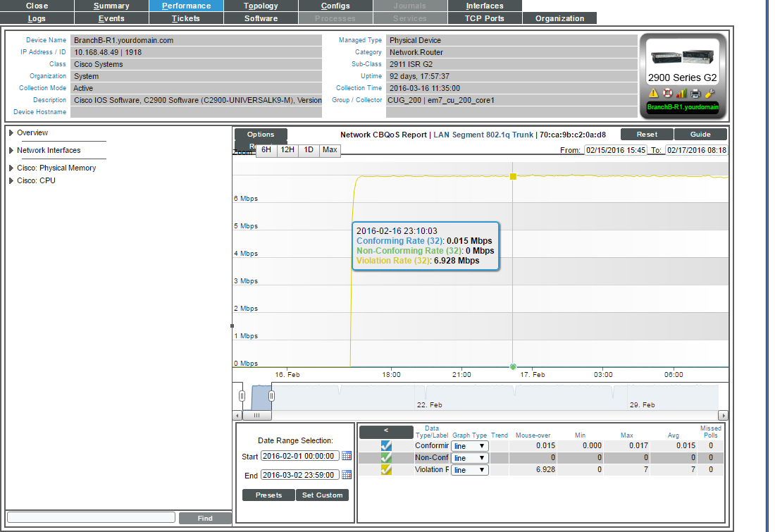Viewport: 775px width, 532px height.
Task: Open calendar picker beside End date
Action: pyautogui.click(x=346, y=476)
